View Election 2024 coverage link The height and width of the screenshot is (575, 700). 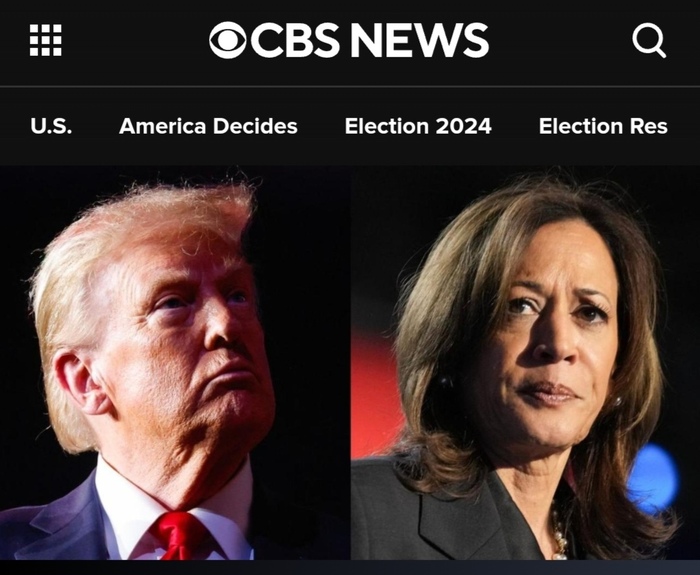tap(418, 126)
